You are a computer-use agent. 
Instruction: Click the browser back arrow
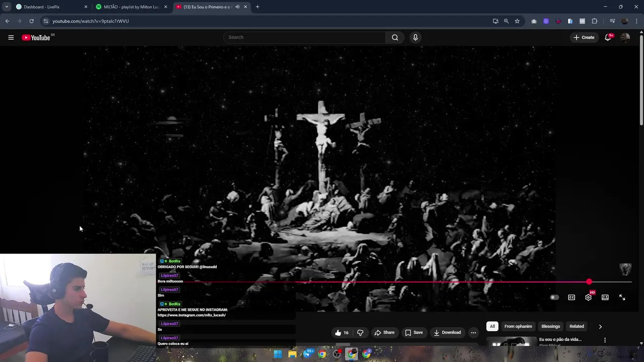pyautogui.click(x=7, y=21)
